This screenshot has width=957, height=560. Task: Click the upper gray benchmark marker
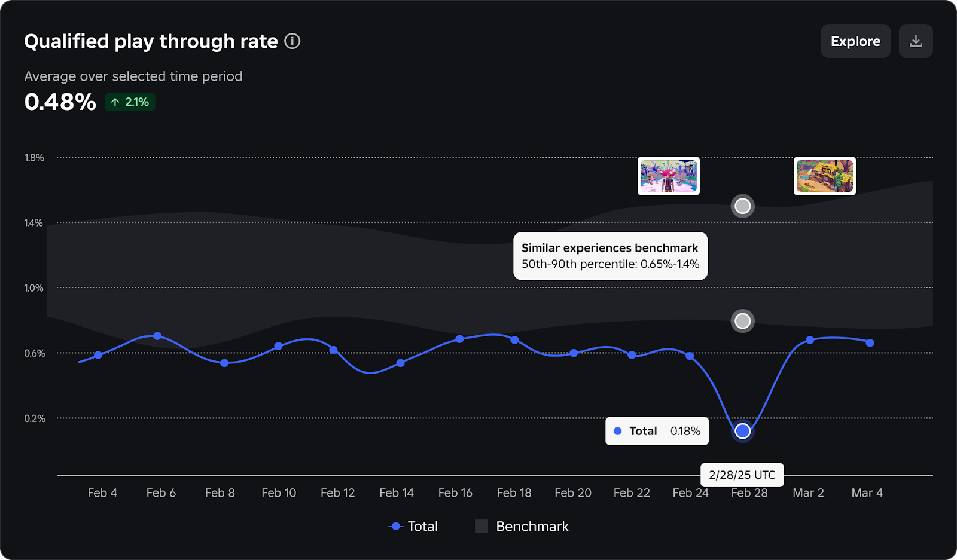[x=742, y=206]
